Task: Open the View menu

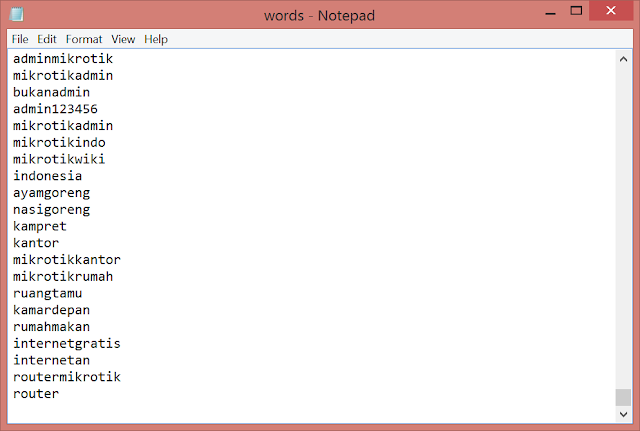Action: coord(123,39)
